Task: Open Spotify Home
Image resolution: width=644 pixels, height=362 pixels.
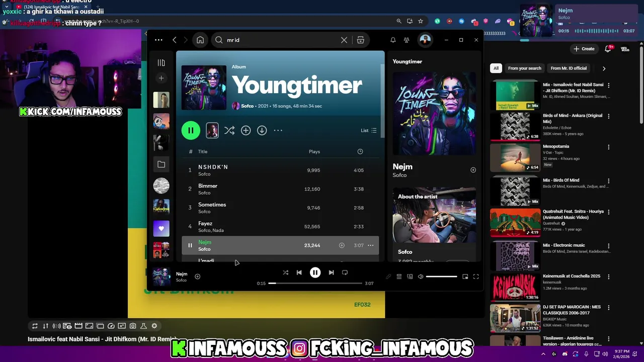Action: click(200, 40)
